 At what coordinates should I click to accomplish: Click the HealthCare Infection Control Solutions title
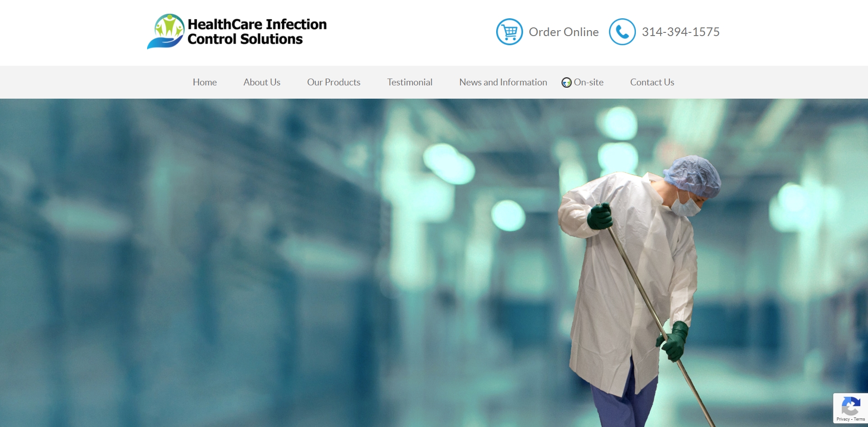(257, 32)
